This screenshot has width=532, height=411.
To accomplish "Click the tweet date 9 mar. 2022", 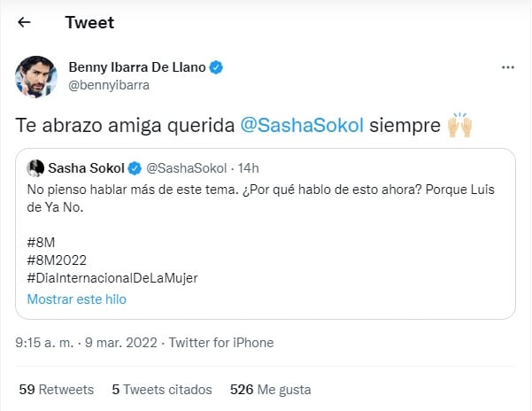I will 120,343.
